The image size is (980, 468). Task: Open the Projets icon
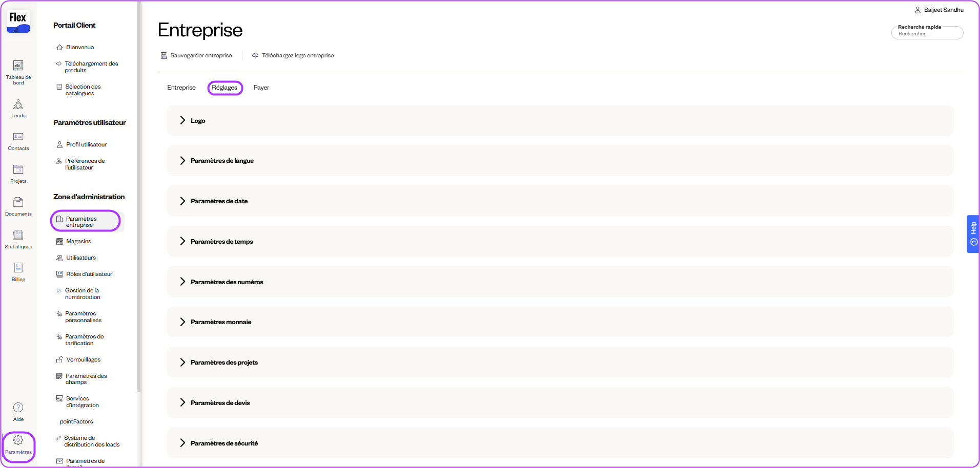pos(18,170)
